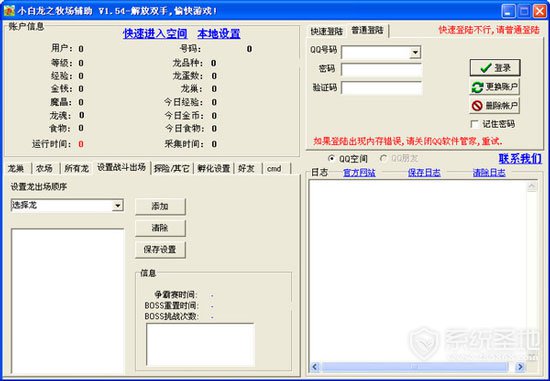Click the 删除账户 prohibition-icon button
This screenshot has height=381, width=550.
pyautogui.click(x=495, y=106)
